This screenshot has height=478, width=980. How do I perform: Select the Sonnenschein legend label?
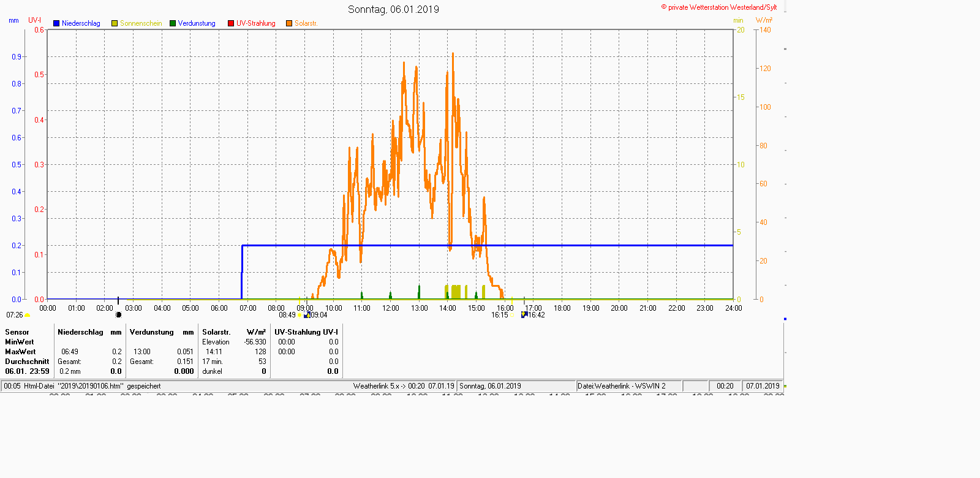(x=141, y=23)
